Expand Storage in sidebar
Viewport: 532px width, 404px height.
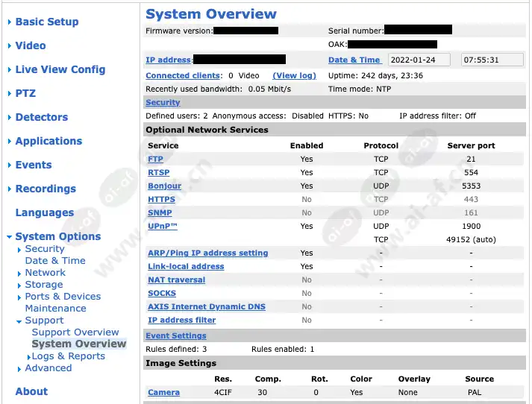coord(44,284)
